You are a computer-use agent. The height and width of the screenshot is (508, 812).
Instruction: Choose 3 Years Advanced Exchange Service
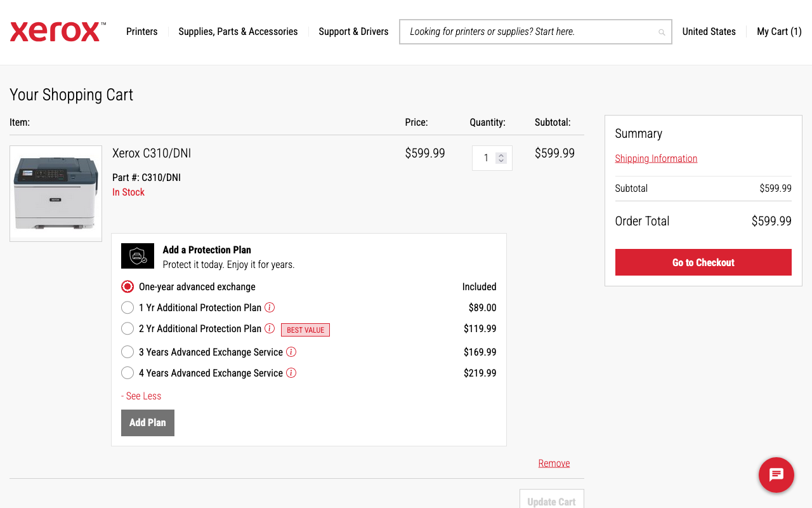[128, 352]
